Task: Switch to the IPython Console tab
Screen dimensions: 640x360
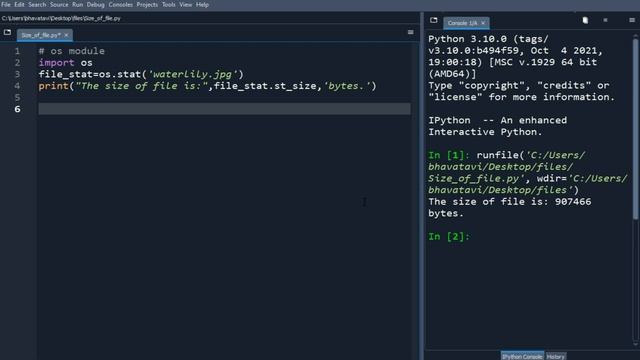Action: pyautogui.click(x=522, y=356)
